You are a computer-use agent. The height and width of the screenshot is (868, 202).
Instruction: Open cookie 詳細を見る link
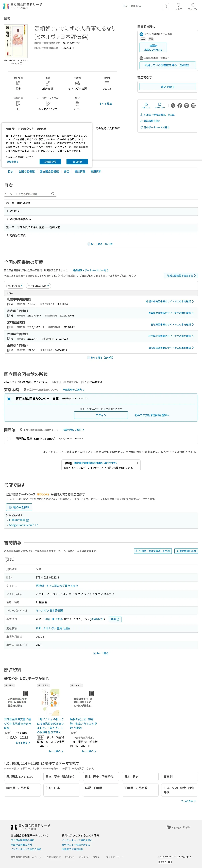(12, 162)
